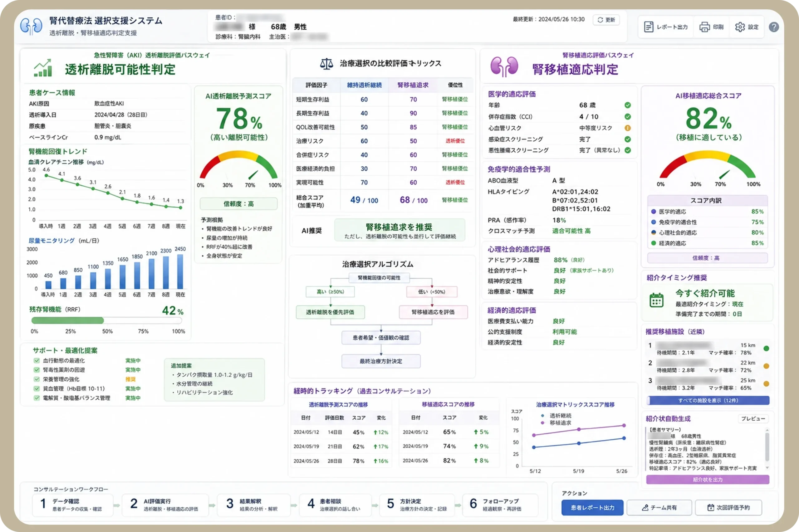Open 設定 settings gear
799x532 pixels.
click(747, 27)
